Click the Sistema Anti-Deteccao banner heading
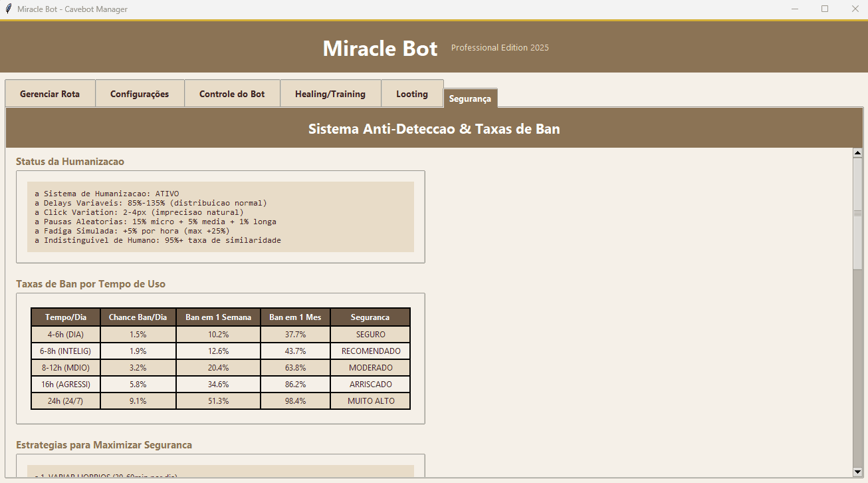Viewport: 868px width, 483px height. click(433, 128)
